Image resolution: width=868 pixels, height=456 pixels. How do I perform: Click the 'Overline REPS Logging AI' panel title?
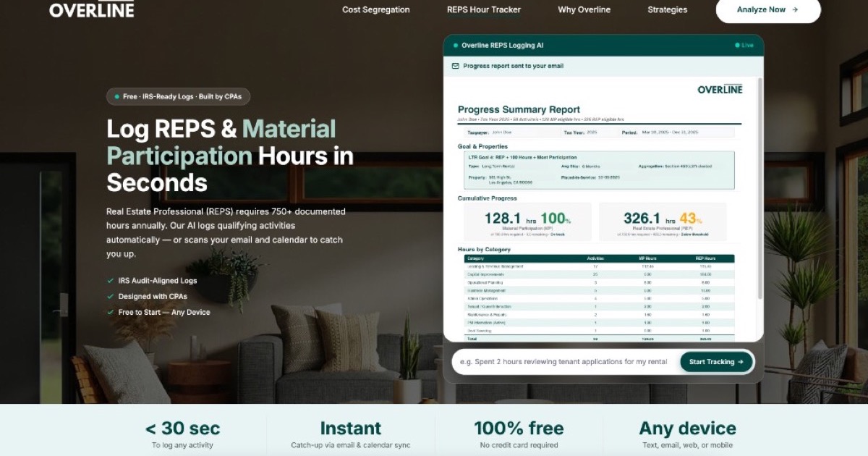(502, 45)
